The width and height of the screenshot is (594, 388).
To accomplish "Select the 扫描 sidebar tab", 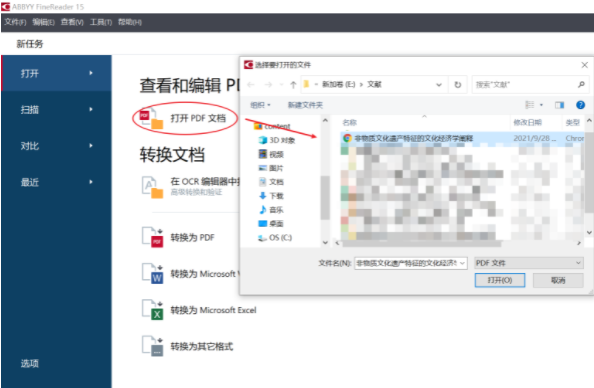I will [56, 110].
